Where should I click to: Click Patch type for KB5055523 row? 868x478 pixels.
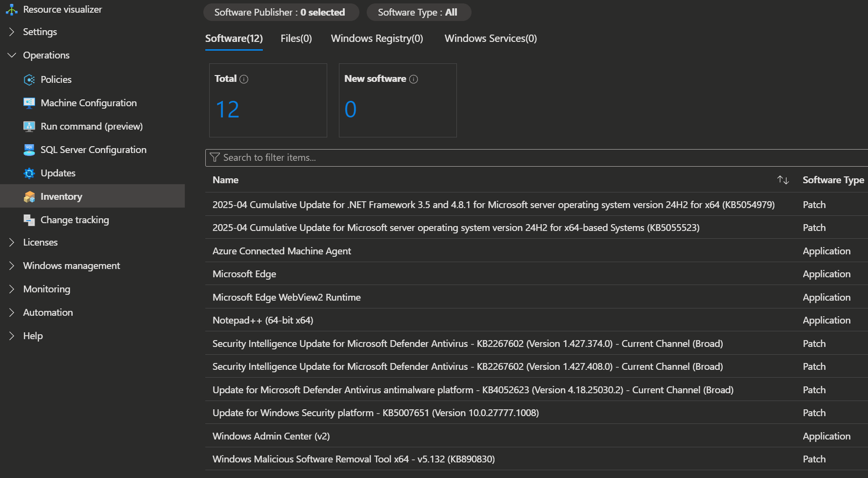point(814,228)
